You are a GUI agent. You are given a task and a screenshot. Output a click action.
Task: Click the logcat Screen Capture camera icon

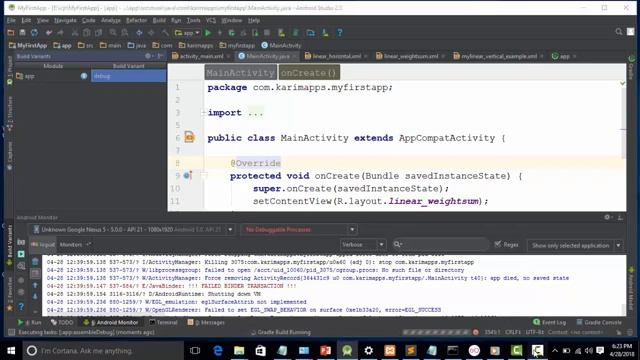tap(21, 242)
